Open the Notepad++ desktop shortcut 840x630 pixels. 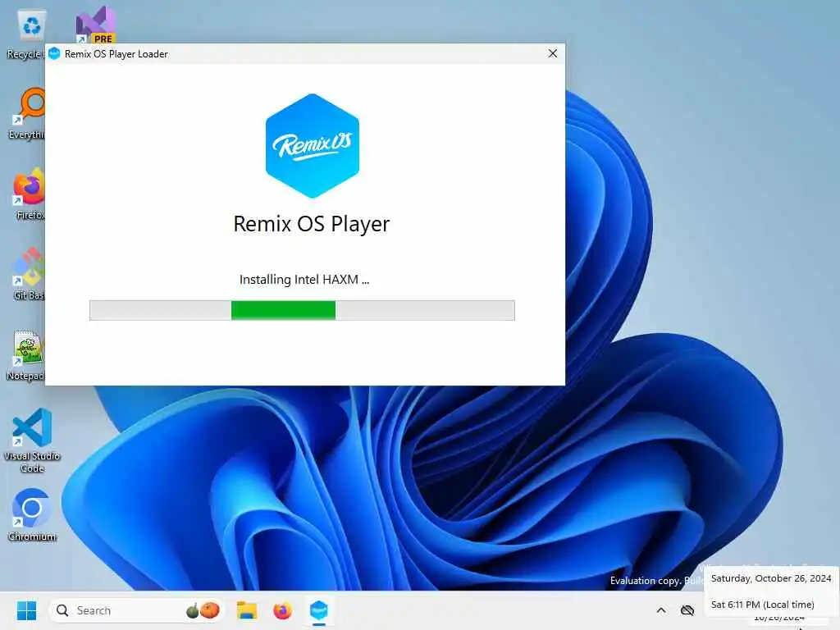[28, 354]
